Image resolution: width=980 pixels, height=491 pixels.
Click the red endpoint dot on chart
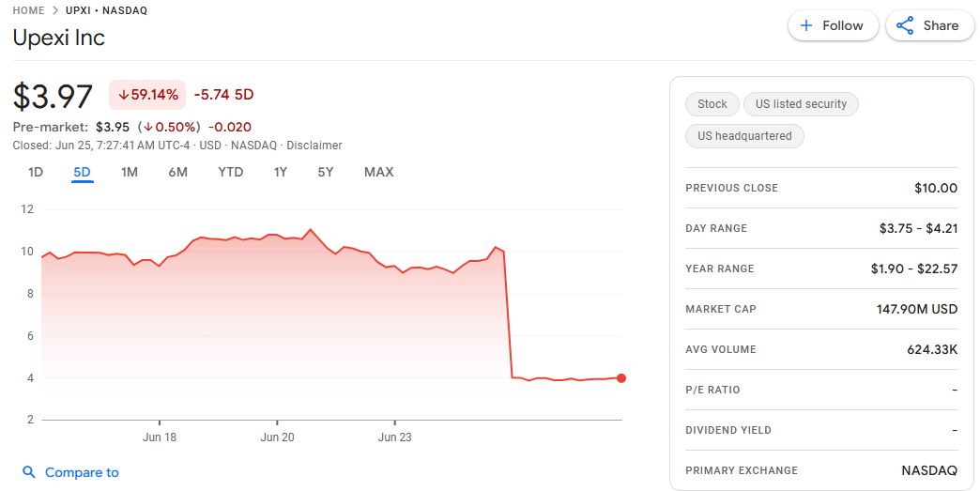[x=621, y=378]
